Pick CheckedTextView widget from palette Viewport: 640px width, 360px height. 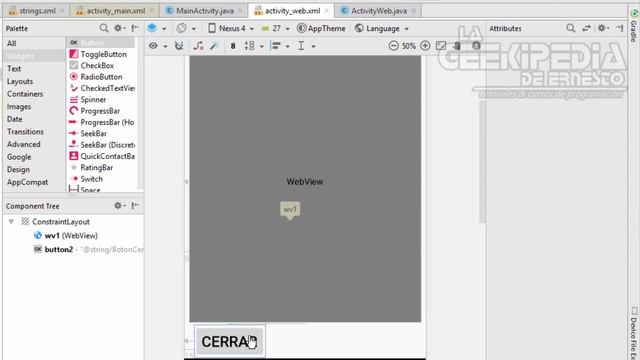[x=101, y=88]
